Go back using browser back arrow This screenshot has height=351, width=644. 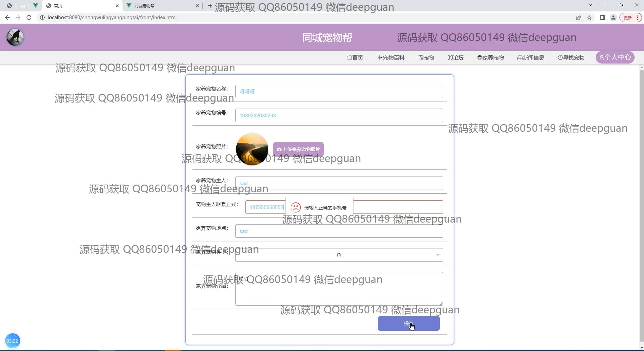pyautogui.click(x=7, y=17)
